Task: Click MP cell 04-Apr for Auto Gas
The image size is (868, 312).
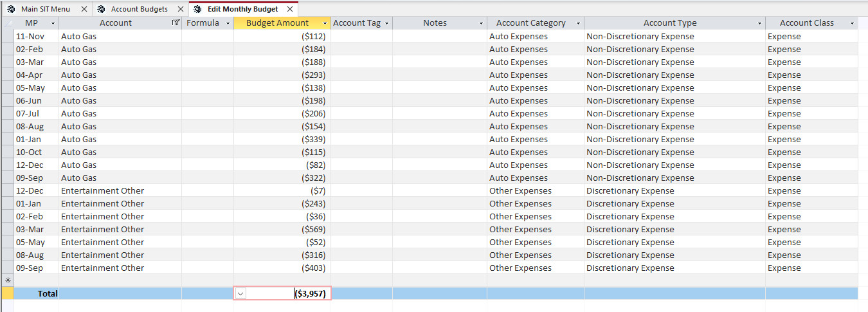Action: 36,75
